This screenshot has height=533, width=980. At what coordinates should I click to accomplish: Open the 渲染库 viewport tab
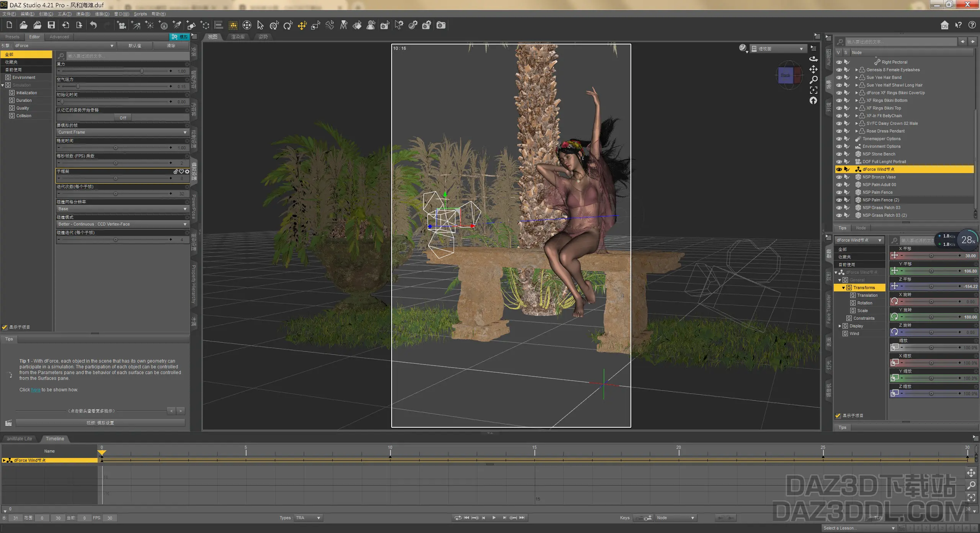238,37
